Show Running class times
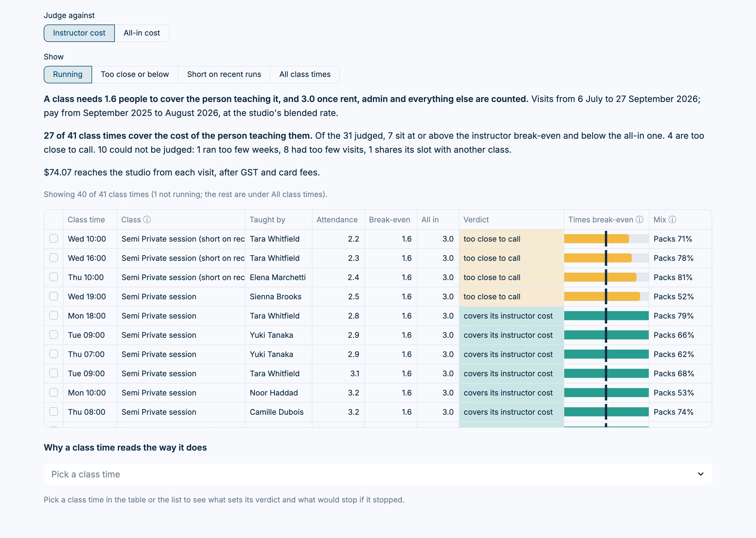The width and height of the screenshot is (756, 538). tap(68, 75)
